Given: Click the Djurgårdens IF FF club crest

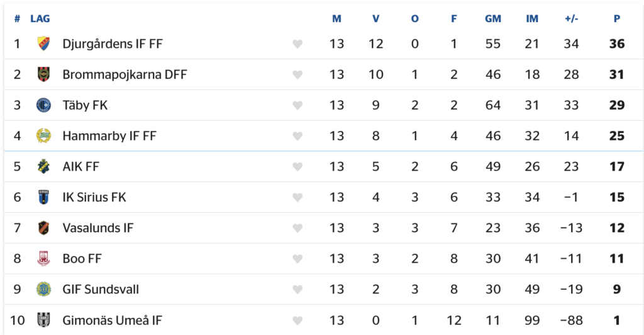Looking at the screenshot, I should [x=43, y=43].
